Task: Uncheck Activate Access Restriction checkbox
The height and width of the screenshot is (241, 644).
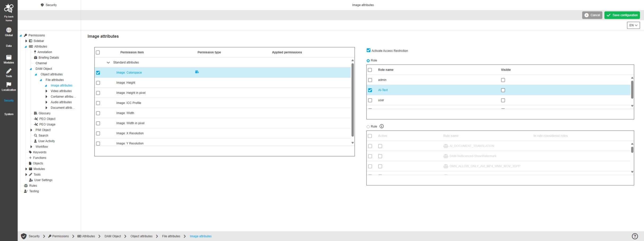Action: coord(368,50)
